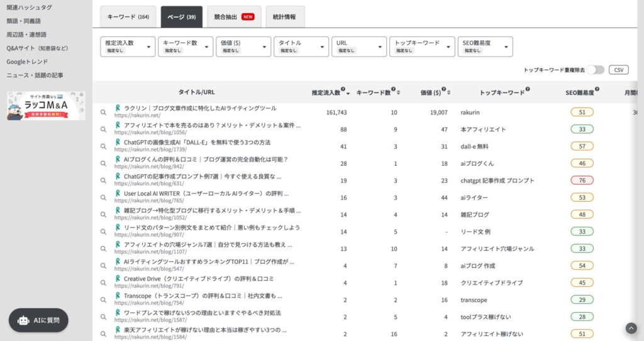Sort by 価値($) using its sort arrows
Image resolution: width=644 pixels, height=341 pixels.
coord(448,93)
